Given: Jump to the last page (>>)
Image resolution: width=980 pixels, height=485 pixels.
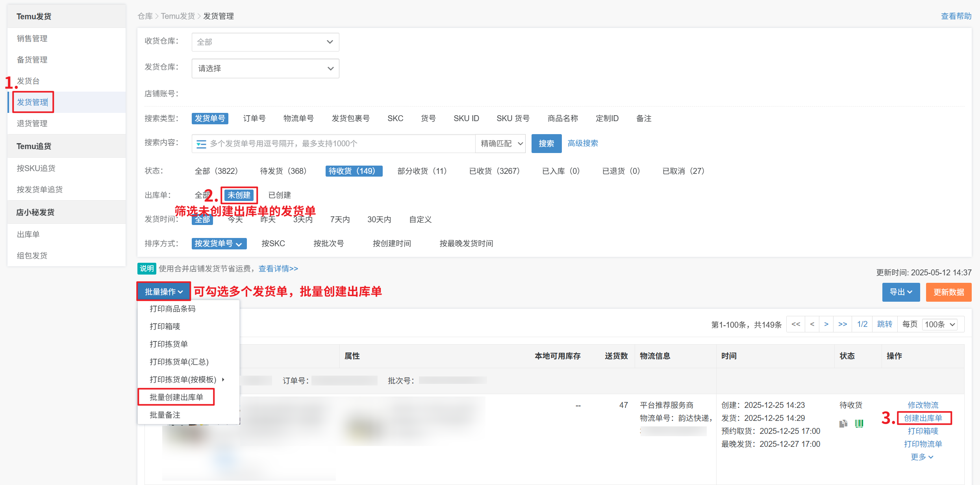Looking at the screenshot, I should click(842, 324).
